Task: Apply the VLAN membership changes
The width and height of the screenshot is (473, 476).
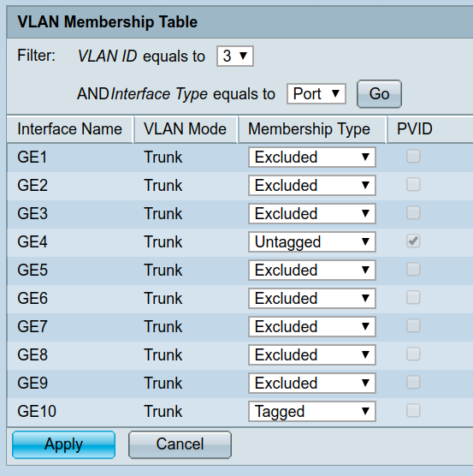Action: 63,444
